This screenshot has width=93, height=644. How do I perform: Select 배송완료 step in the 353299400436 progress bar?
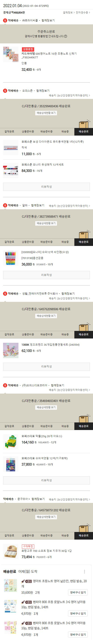point(84,132)
